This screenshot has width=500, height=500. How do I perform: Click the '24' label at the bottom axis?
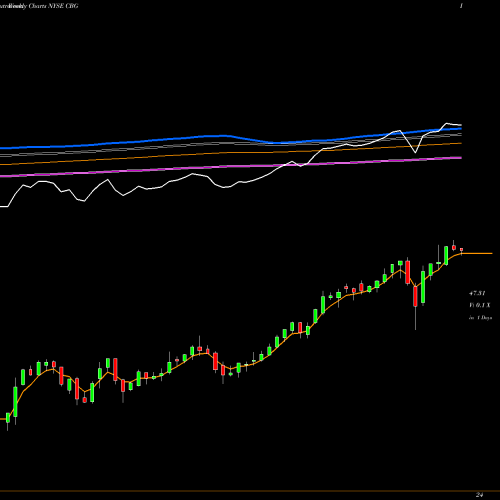[x=479, y=495]
